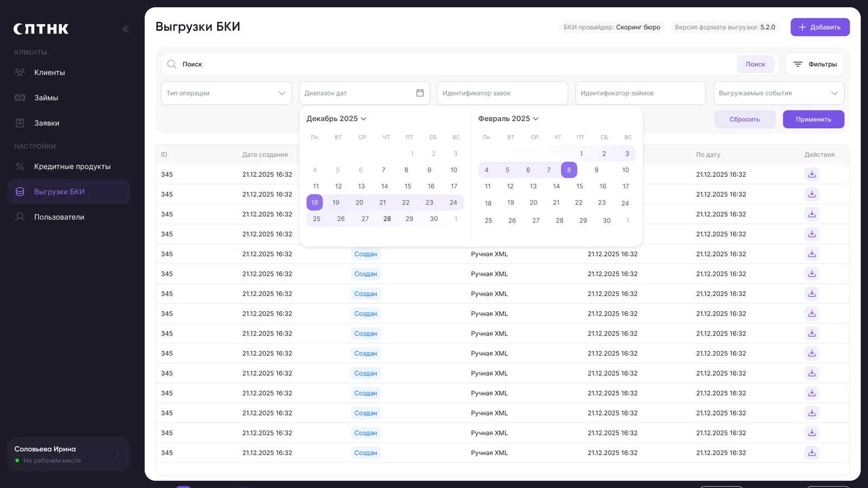868x488 pixels.
Task: Click the magnifier icon in the search bar
Action: [171, 64]
